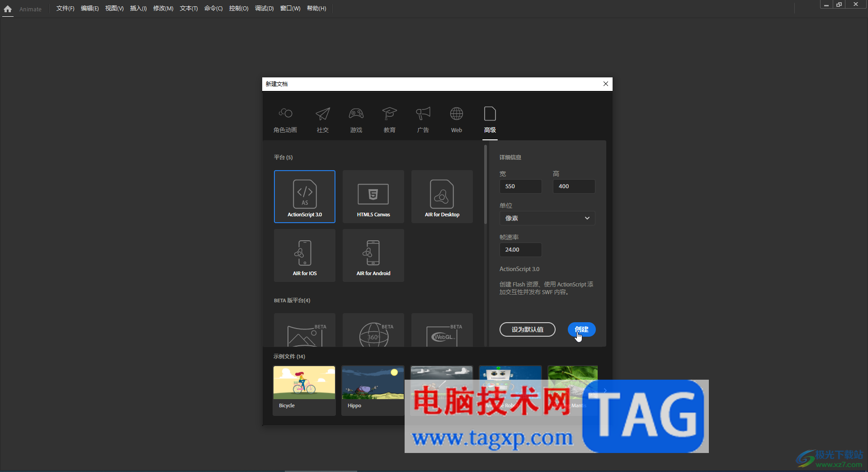Switch to the 广告 preset tab

(x=423, y=120)
